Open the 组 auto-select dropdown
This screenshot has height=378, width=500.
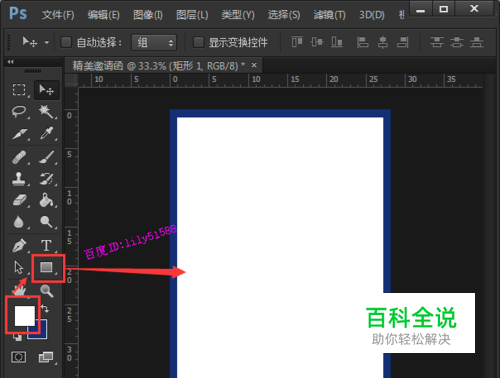[x=154, y=43]
